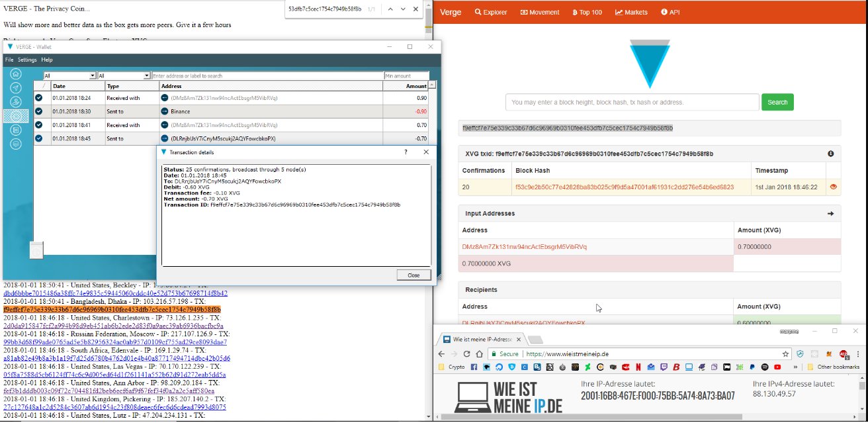The height and width of the screenshot is (423, 868).
Task: Click the Min amount field in wallet
Action: pyautogui.click(x=406, y=76)
